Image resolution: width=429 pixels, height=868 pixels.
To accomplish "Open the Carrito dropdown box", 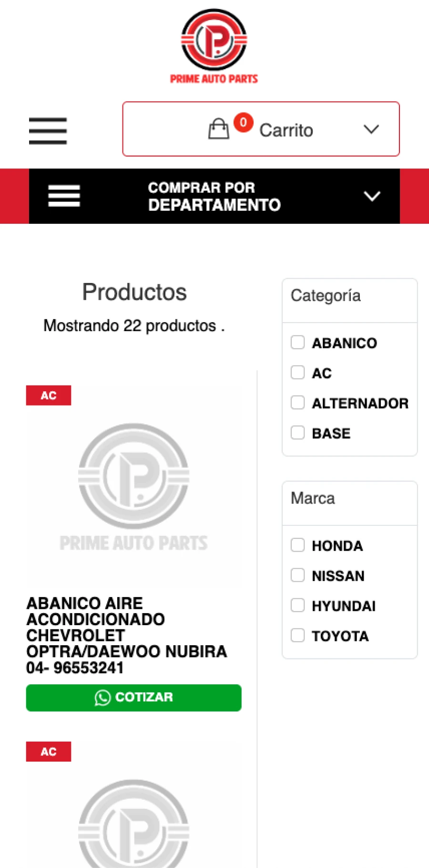I will (x=261, y=129).
